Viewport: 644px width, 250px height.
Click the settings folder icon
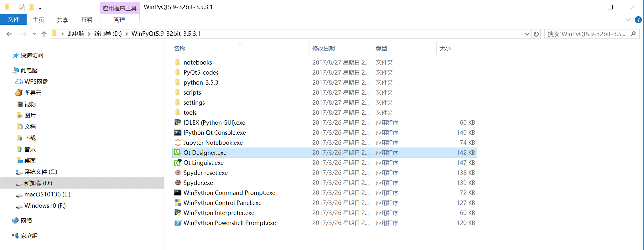(x=178, y=102)
